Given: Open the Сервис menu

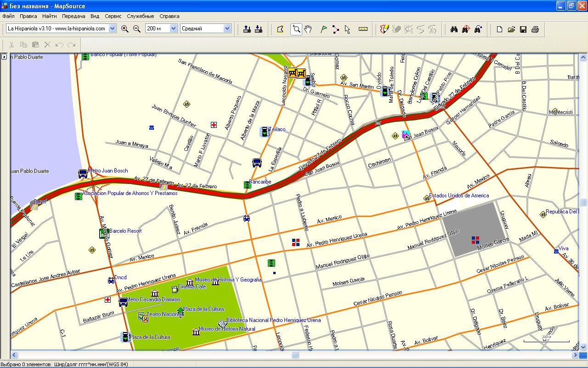Looking at the screenshot, I should tap(113, 16).
